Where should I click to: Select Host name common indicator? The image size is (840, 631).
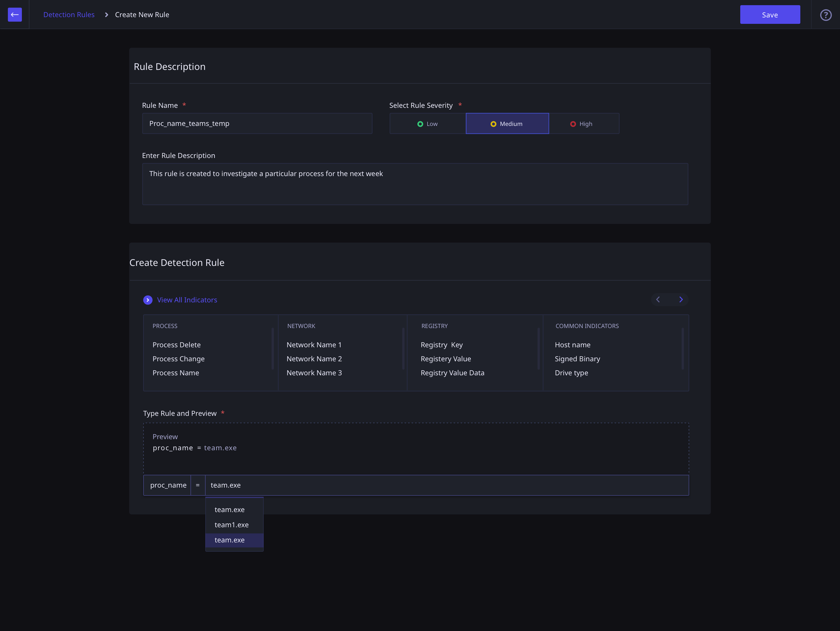[572, 345]
